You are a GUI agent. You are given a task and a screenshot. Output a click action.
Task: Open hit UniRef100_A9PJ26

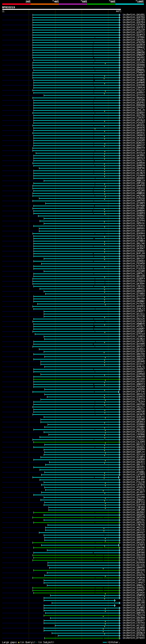[x=133, y=60]
